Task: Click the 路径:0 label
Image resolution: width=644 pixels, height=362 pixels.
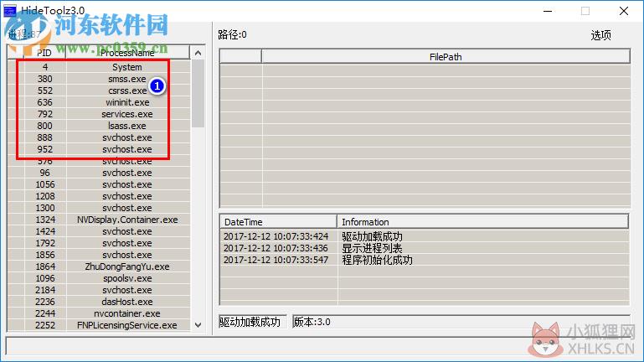Action: point(233,35)
